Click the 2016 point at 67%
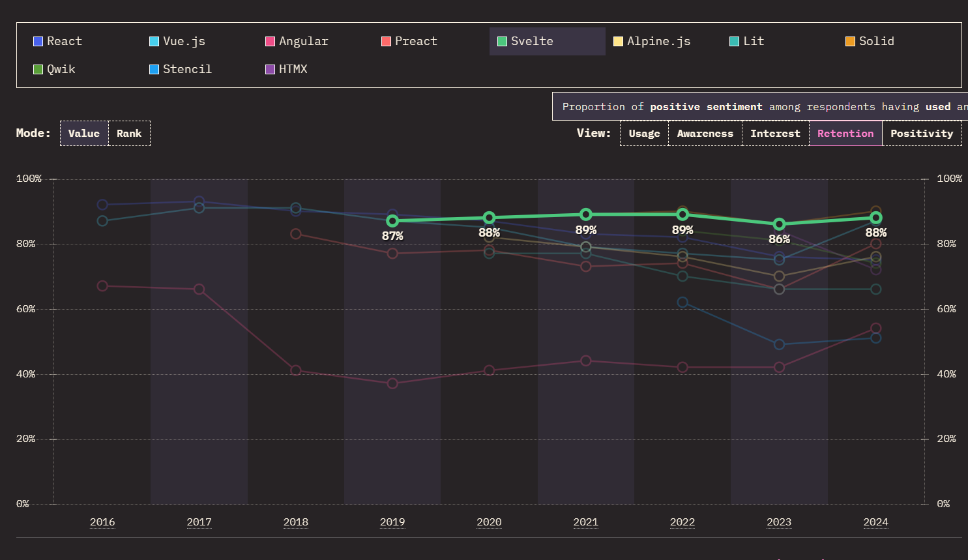The width and height of the screenshot is (968, 560). point(102,286)
